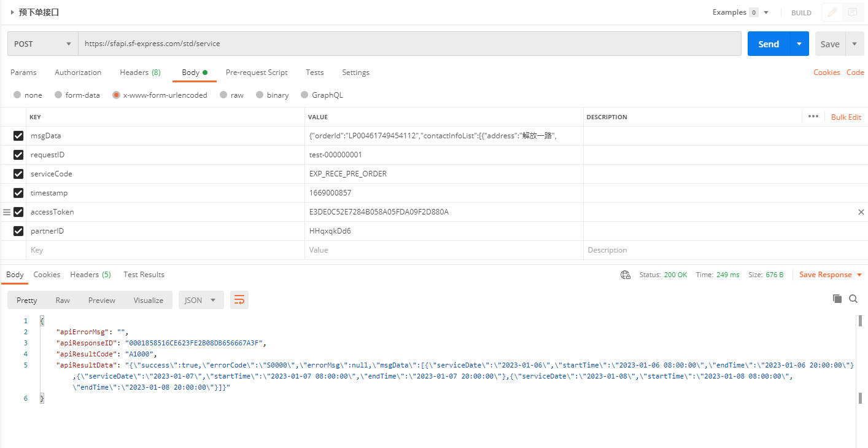Switch to the Pre-request Script tab
This screenshot has width=868, height=448.
257,73
